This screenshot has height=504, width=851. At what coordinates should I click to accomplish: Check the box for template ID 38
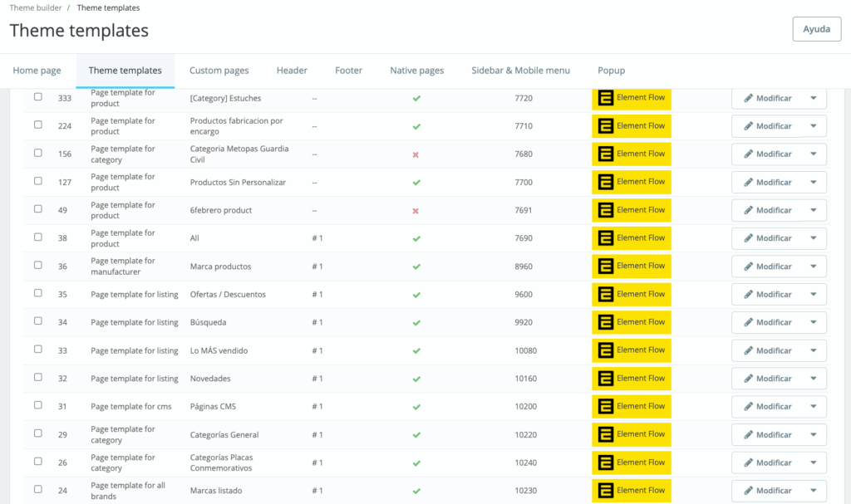point(38,237)
